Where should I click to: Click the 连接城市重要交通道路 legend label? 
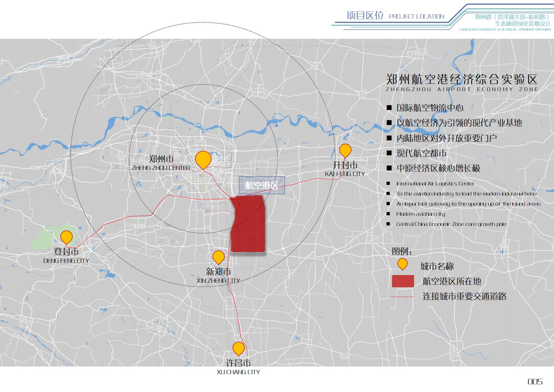click(465, 296)
